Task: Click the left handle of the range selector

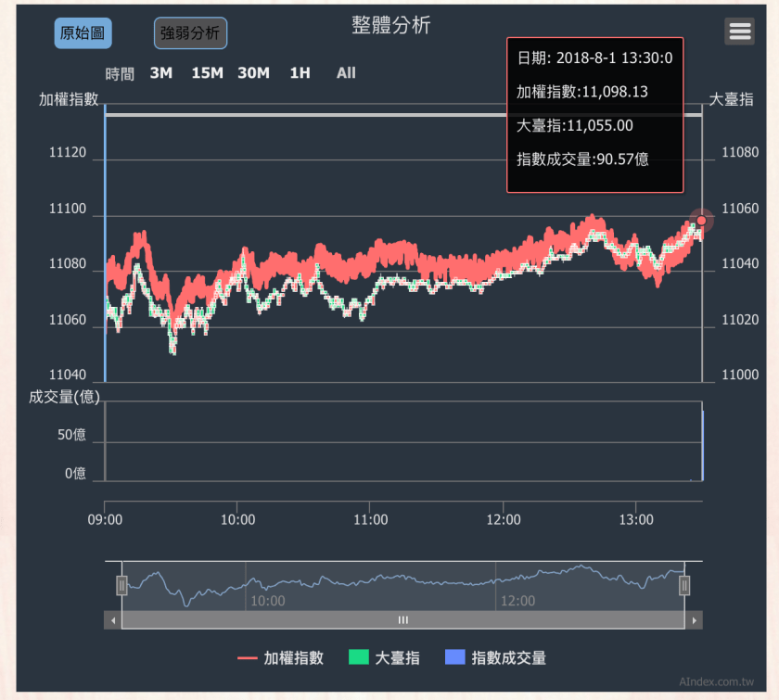Action: coord(121,584)
